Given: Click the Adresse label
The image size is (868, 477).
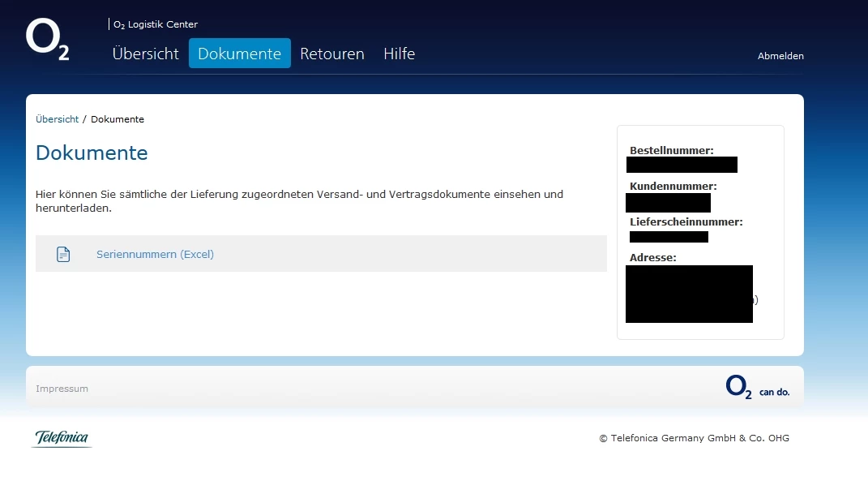Looking at the screenshot, I should coord(652,258).
